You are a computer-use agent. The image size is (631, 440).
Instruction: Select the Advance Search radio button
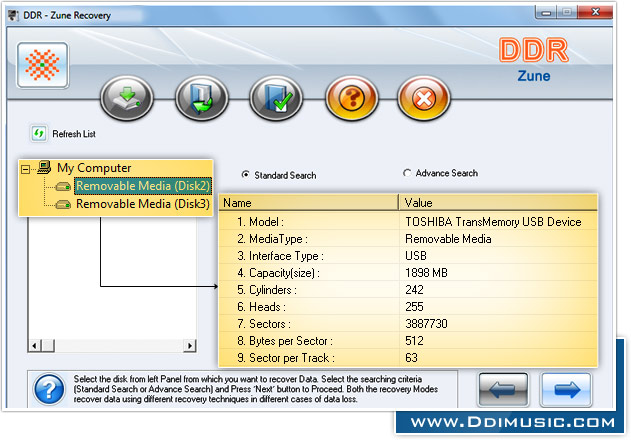coord(407,173)
